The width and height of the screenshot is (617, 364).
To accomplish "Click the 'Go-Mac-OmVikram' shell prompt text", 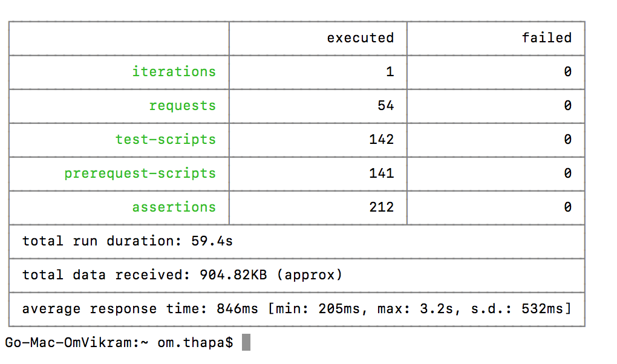I will (73, 342).
